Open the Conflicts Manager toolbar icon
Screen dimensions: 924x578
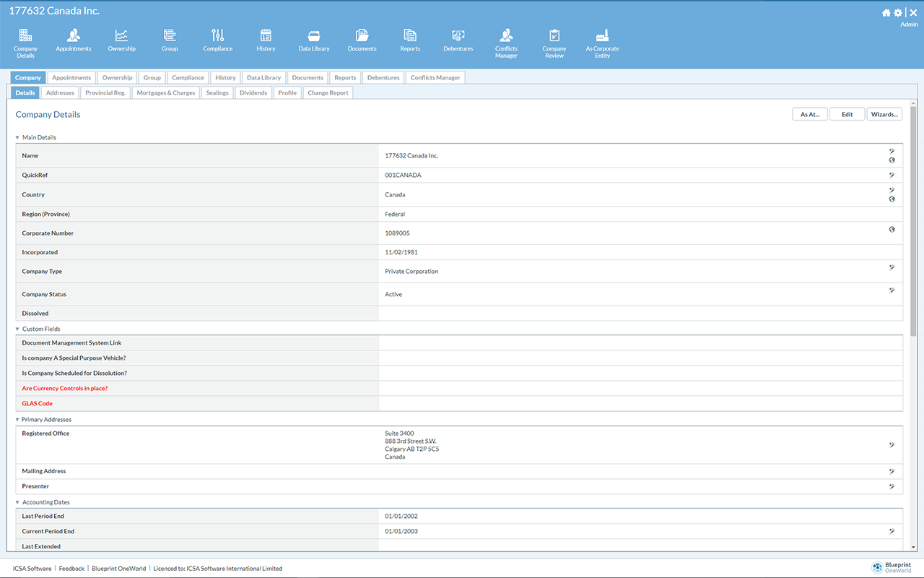[506, 43]
